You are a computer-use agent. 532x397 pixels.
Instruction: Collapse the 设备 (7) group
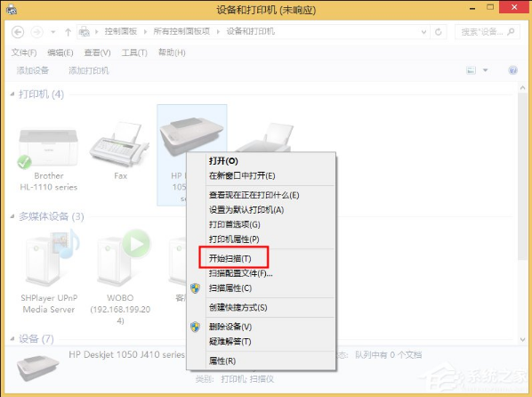12,338
